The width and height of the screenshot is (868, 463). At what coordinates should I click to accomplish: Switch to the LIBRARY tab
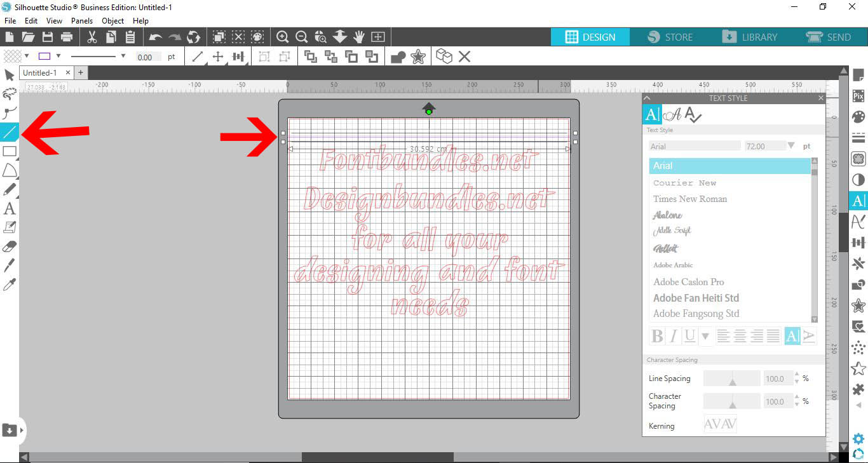tap(750, 37)
